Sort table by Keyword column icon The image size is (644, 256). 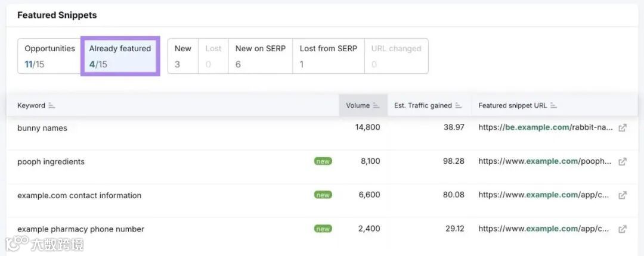[52, 106]
